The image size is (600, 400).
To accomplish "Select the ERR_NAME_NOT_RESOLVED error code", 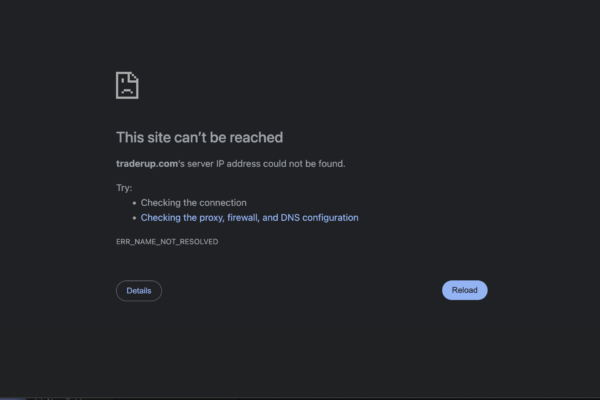I will point(167,242).
